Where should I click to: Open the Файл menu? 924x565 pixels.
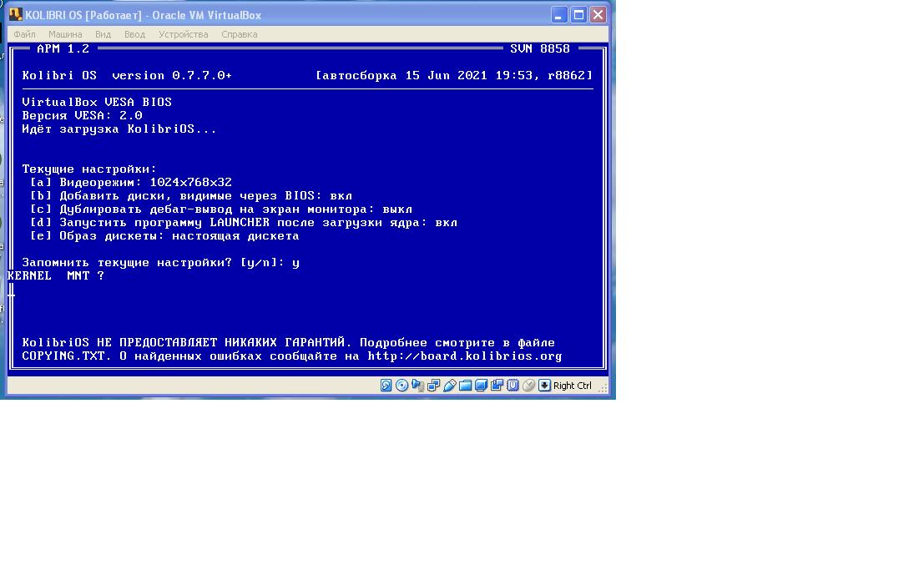(x=24, y=34)
